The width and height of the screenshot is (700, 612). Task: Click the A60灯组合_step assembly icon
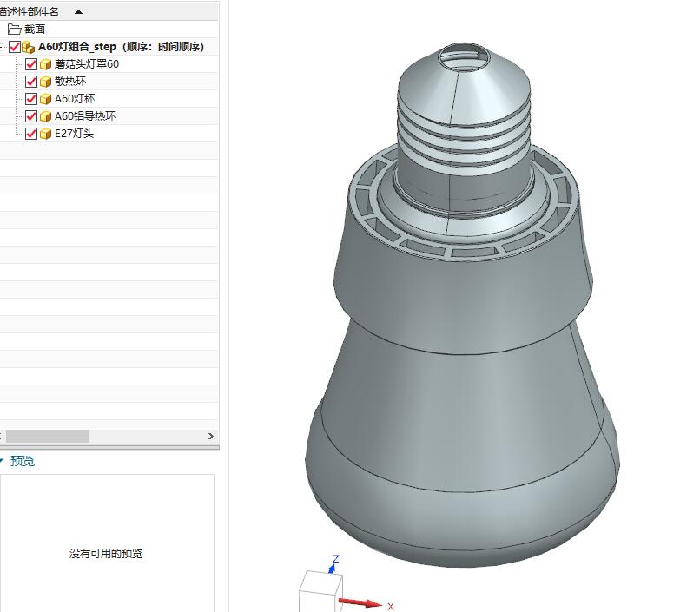pos(28,47)
